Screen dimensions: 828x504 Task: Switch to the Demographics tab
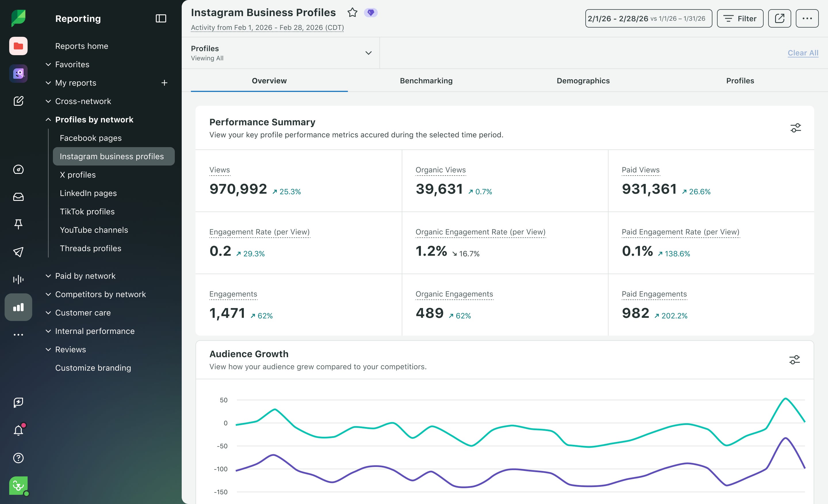tap(583, 80)
